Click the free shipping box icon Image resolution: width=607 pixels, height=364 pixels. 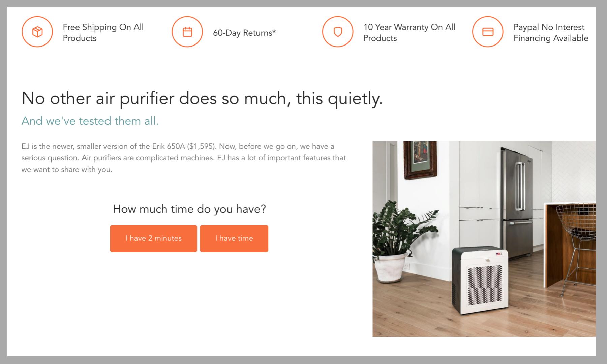tap(37, 32)
